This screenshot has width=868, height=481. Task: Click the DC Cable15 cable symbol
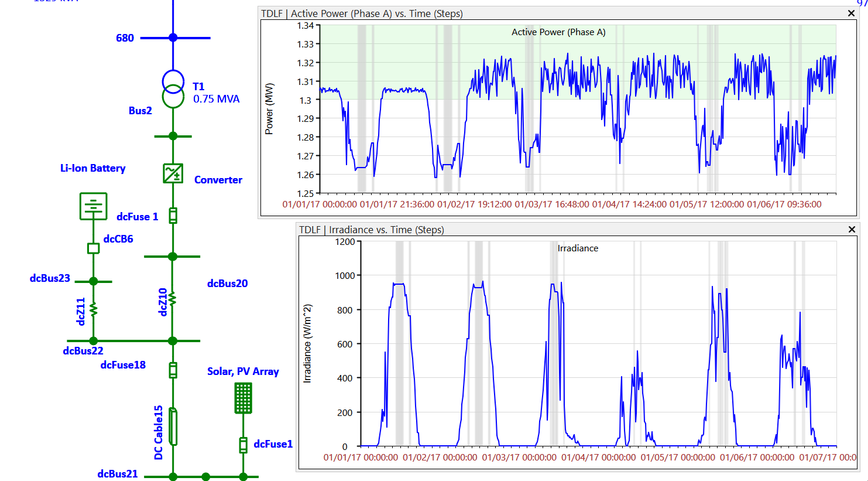coord(173,427)
